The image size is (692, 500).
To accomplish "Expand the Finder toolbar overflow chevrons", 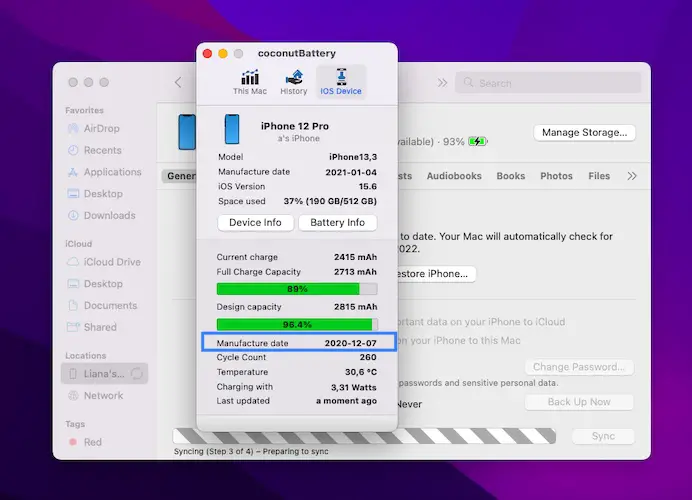I will [x=442, y=83].
